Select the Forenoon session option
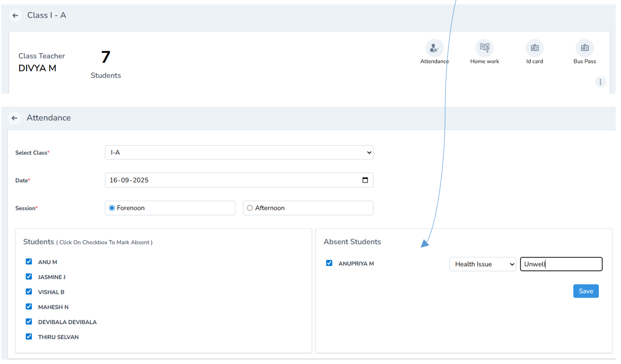Image resolution: width=621 pixels, height=364 pixels. coord(111,207)
